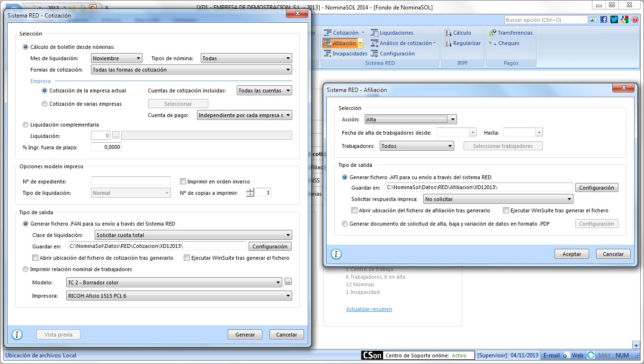Check Ejecutar WinSuite in the Afiliación dialog
The width and height of the screenshot is (644, 364).
click(x=506, y=210)
